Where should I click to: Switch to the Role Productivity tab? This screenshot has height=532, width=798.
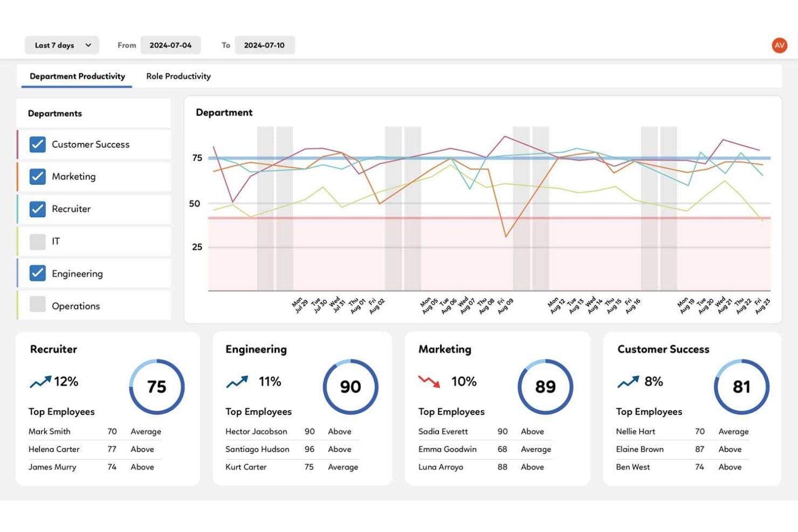[178, 76]
